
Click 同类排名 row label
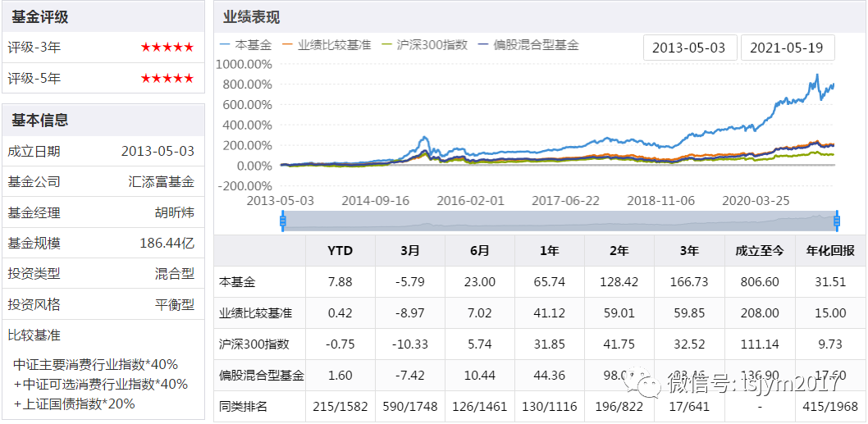pyautogui.click(x=244, y=407)
